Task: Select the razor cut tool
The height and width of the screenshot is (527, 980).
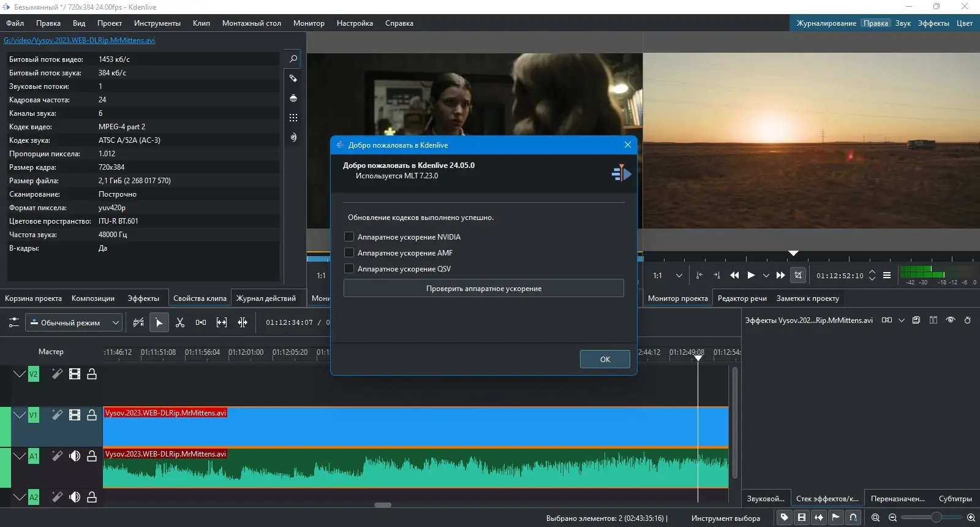Action: 180,322
